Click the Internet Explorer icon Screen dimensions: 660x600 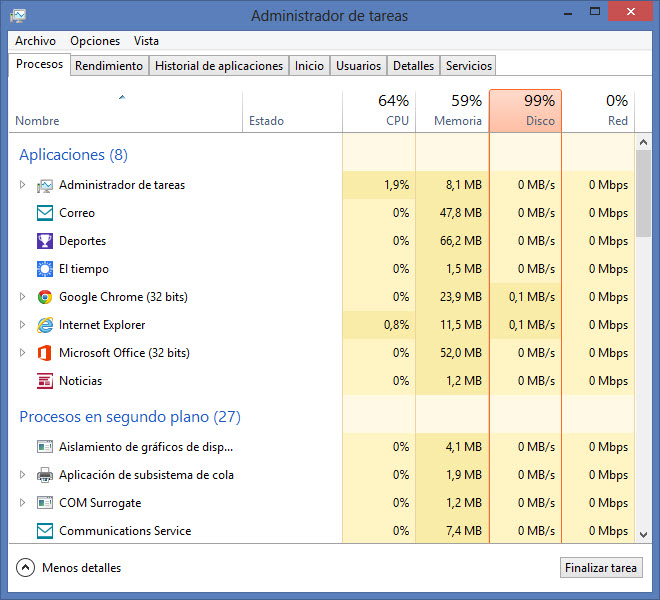click(x=45, y=325)
